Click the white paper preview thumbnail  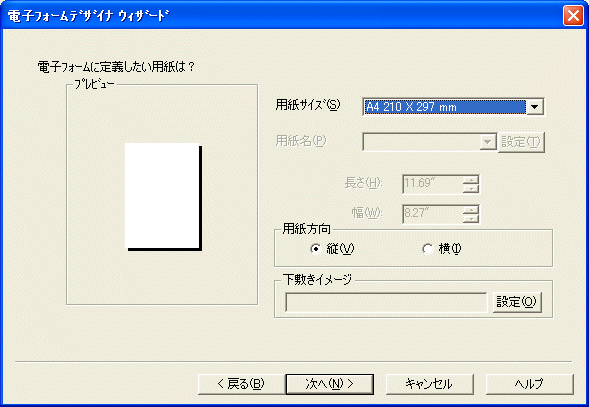[162, 196]
